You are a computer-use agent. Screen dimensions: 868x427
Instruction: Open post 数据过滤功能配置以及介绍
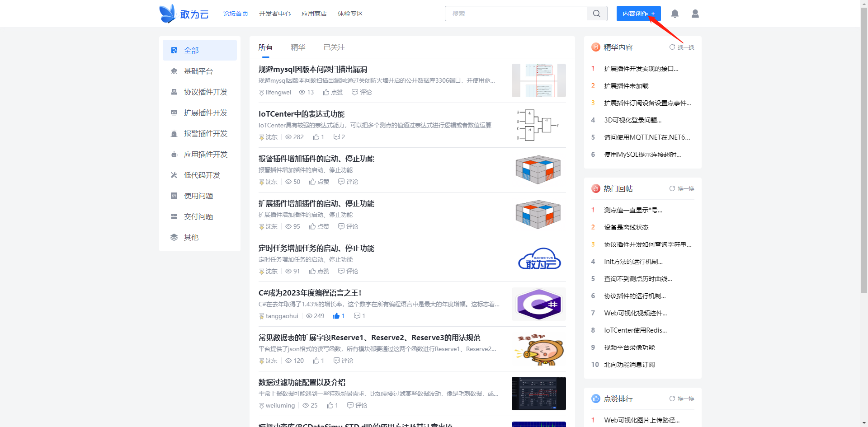click(302, 382)
